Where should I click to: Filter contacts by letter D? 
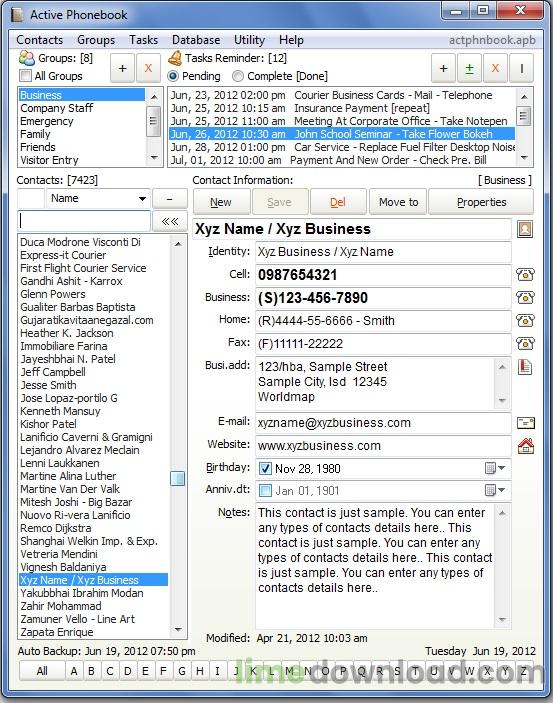pyautogui.click(x=128, y=671)
